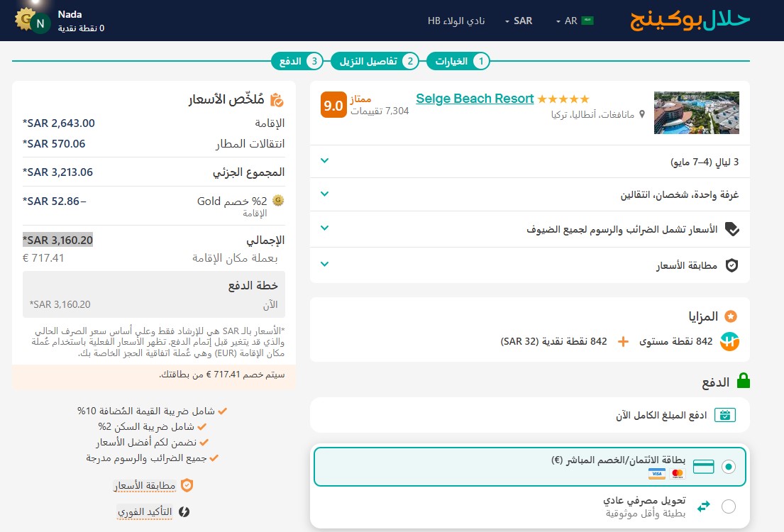
Task: Click the airport transfer price SAR 570.06
Action: point(54,143)
